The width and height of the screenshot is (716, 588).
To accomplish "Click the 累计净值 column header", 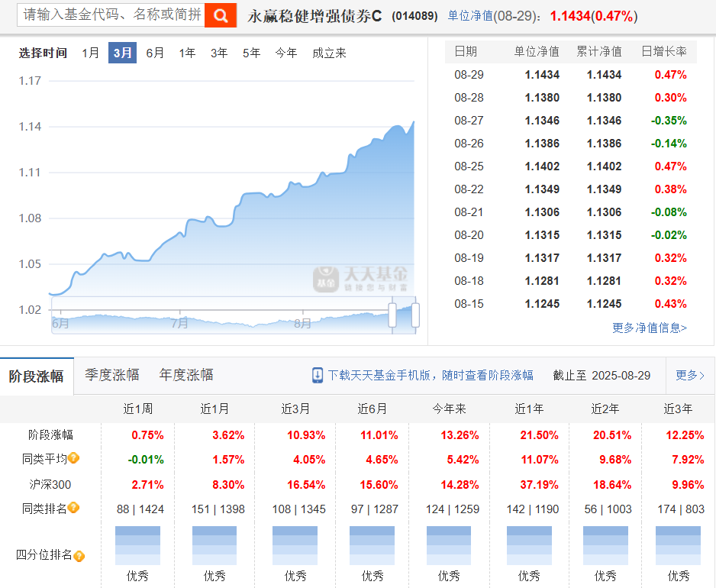I will (x=599, y=51).
